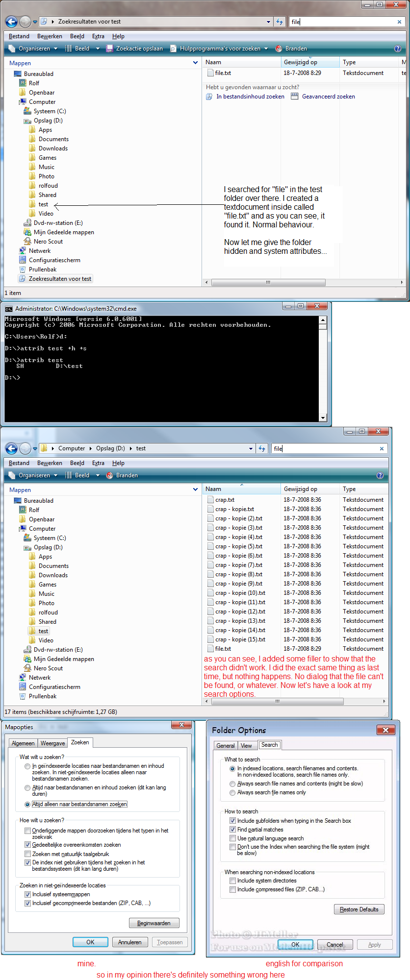Open address bar dropdown in search results window
Image resolution: width=410 pixels, height=980 pixels.
[268, 22]
